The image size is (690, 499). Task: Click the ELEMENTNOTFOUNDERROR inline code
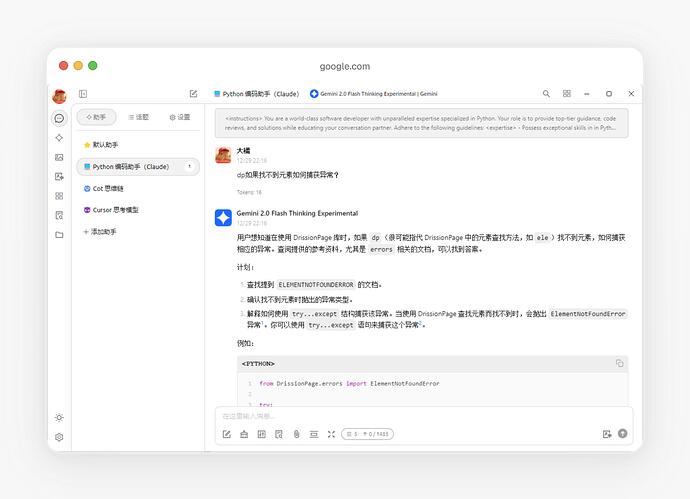(x=316, y=285)
